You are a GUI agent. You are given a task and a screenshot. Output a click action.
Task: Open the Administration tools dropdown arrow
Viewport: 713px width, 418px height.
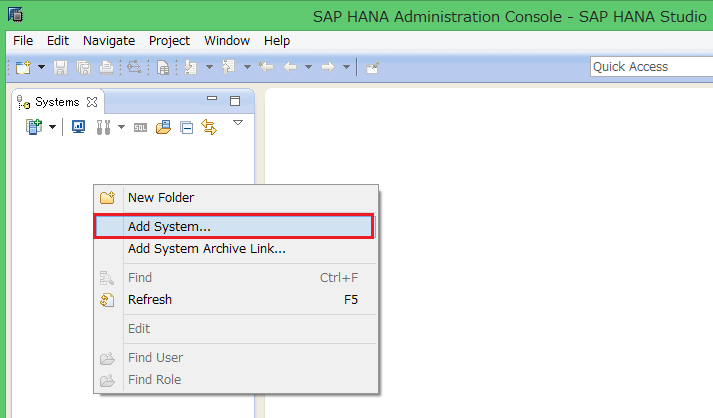coord(121,127)
